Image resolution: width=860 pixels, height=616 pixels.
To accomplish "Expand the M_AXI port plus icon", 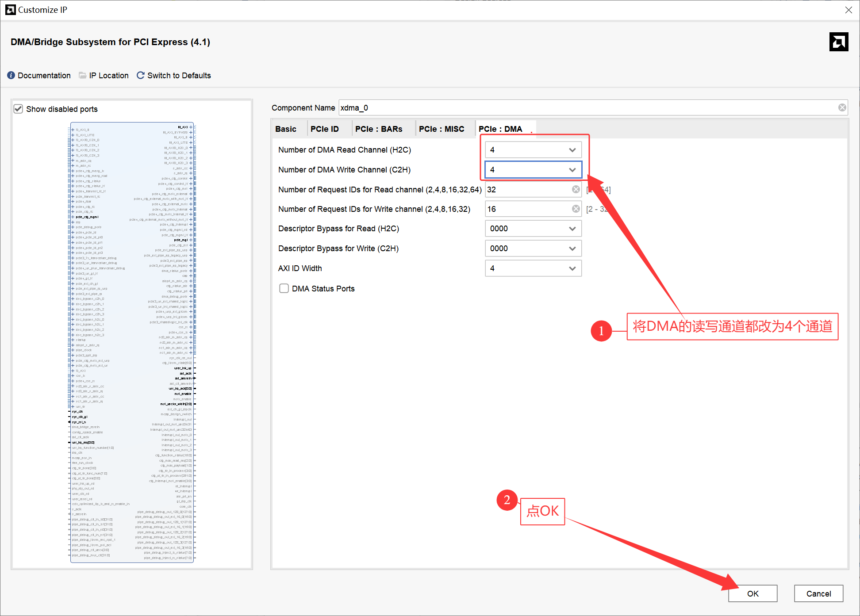I will click(x=191, y=127).
